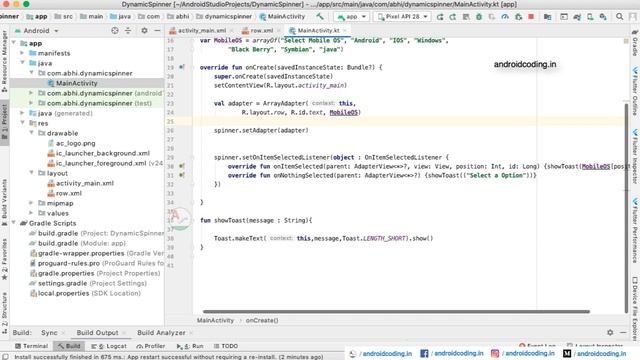Click the red Stop button
The height and width of the screenshot is (360, 640).
click(531, 17)
